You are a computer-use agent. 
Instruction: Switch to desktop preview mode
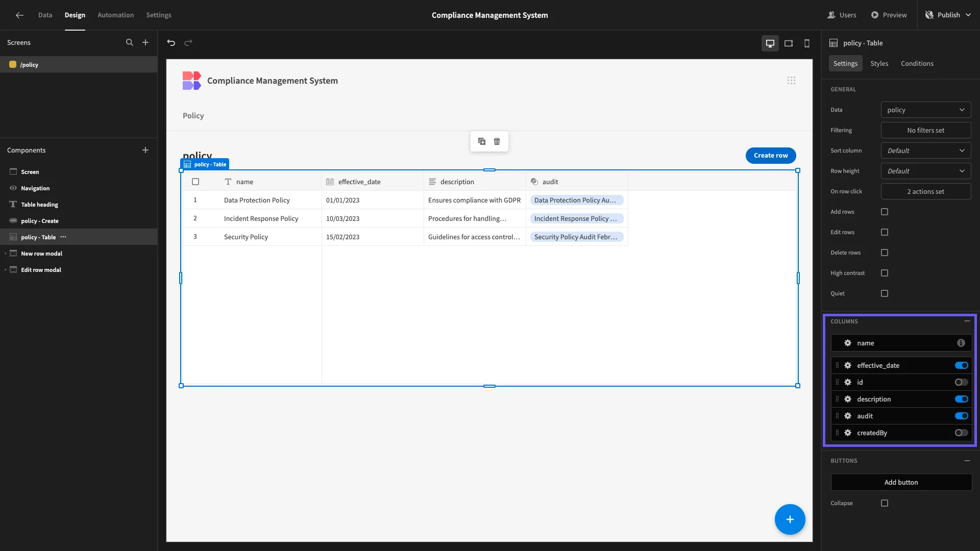[x=770, y=43]
